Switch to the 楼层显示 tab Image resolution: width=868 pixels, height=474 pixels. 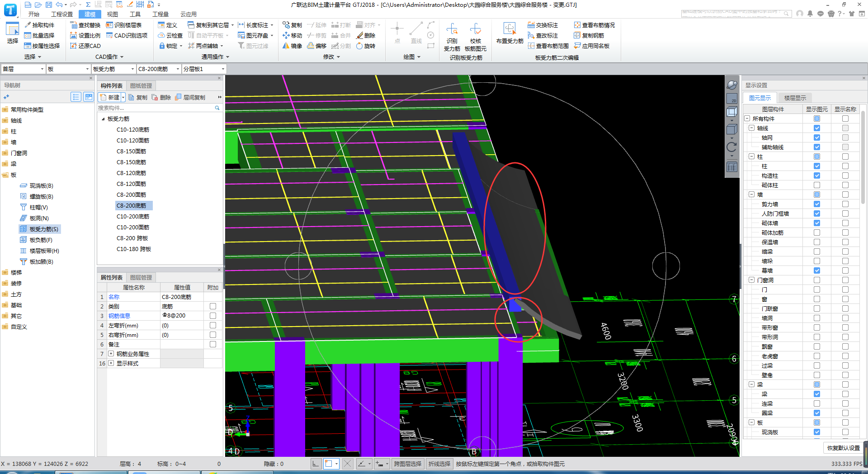(795, 98)
